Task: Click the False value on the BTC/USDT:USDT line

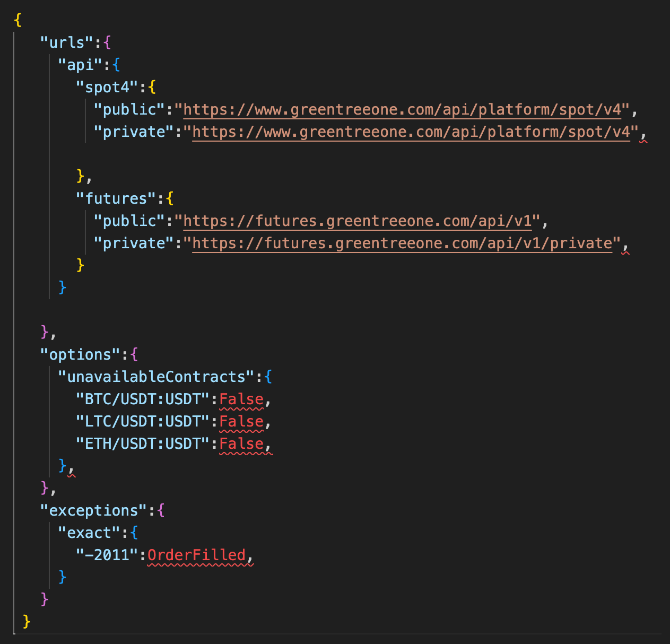Action: (241, 399)
